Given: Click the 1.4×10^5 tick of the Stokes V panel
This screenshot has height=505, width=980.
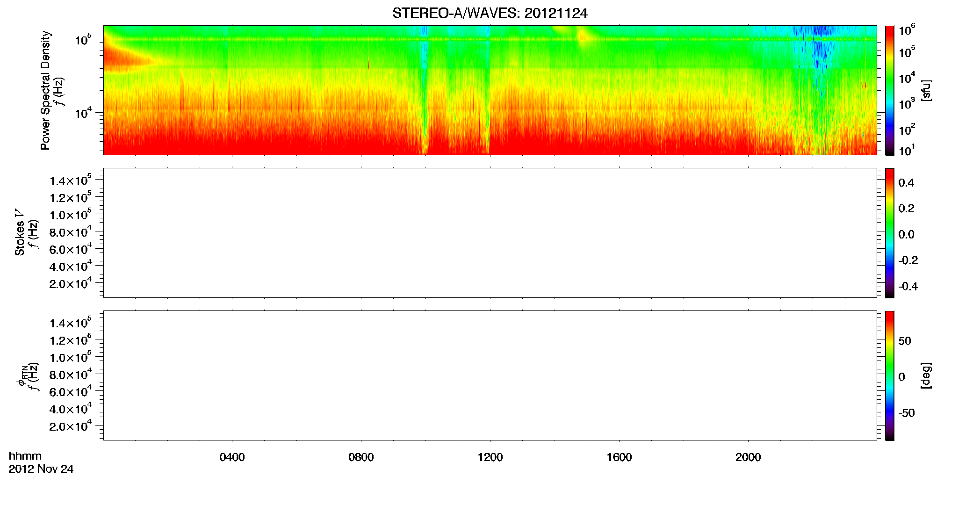Looking at the screenshot, I should [71, 180].
